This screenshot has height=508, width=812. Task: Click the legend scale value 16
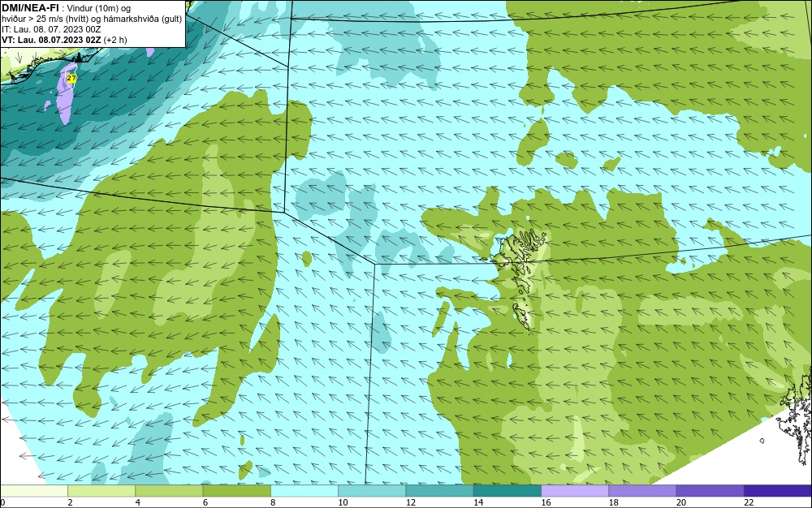pos(546,502)
